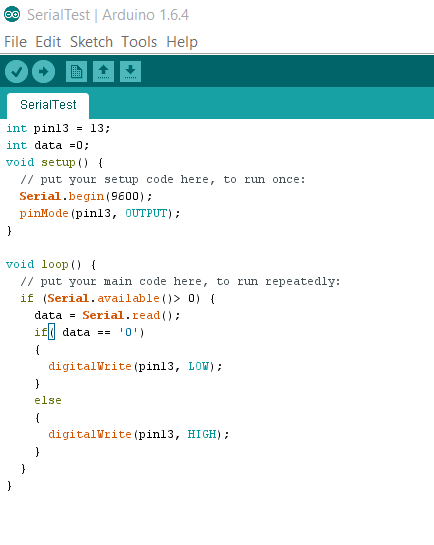Open the Edit menu

48,42
